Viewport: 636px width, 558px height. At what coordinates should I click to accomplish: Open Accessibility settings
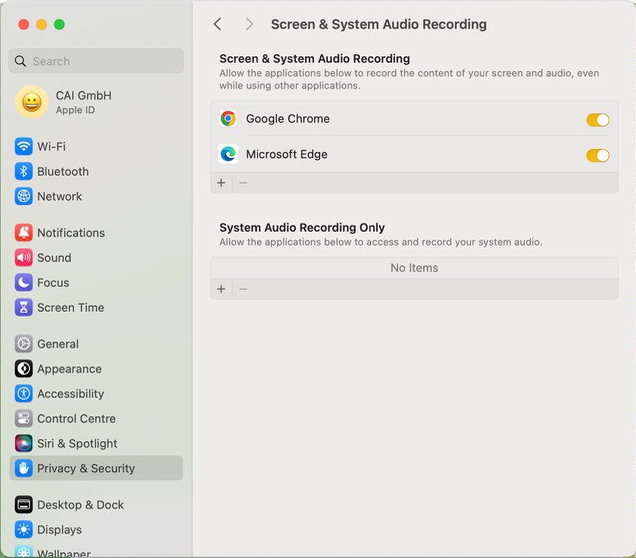(x=96, y=394)
